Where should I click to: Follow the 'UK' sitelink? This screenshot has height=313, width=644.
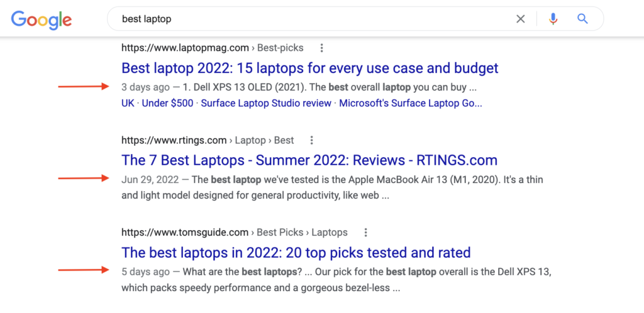point(128,103)
